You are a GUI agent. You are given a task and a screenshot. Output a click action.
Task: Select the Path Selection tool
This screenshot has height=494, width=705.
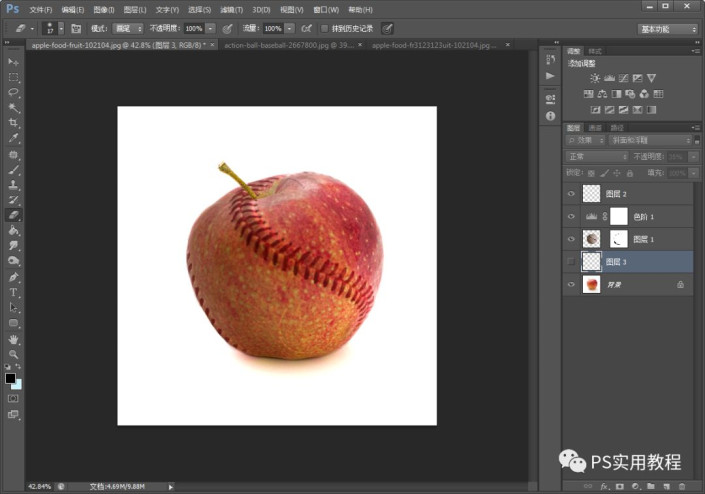(x=13, y=308)
